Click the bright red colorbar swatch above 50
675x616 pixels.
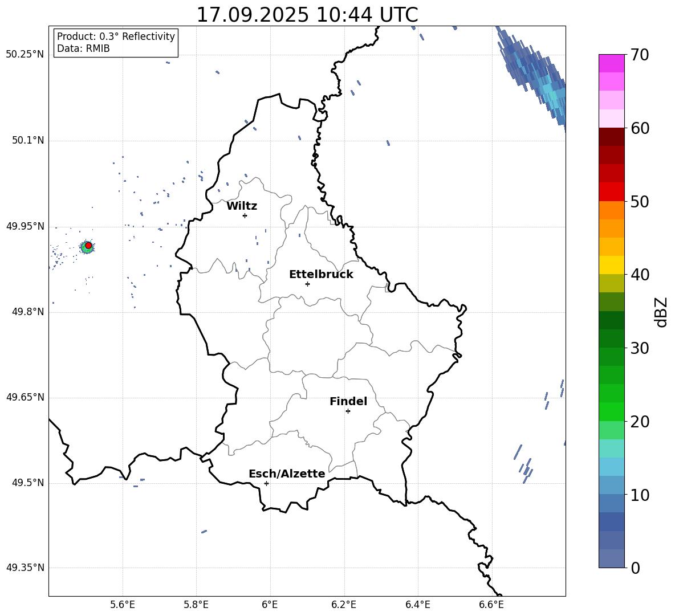(x=611, y=192)
